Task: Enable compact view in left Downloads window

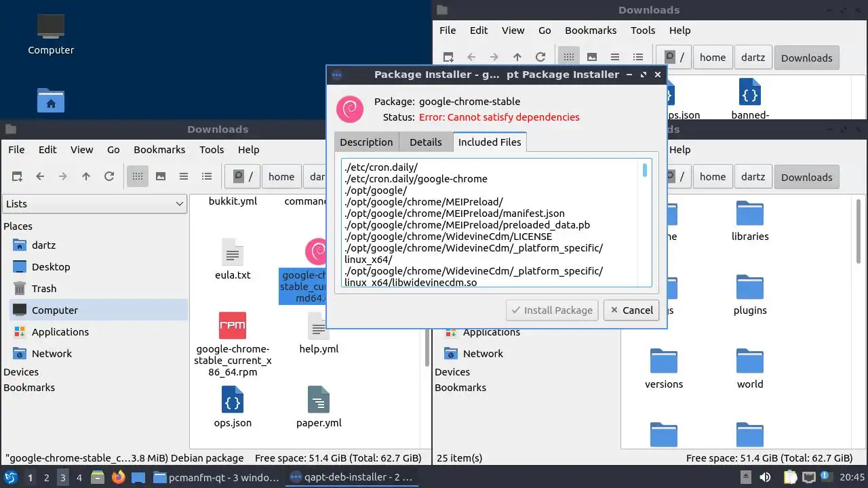Action: pyautogui.click(x=184, y=176)
